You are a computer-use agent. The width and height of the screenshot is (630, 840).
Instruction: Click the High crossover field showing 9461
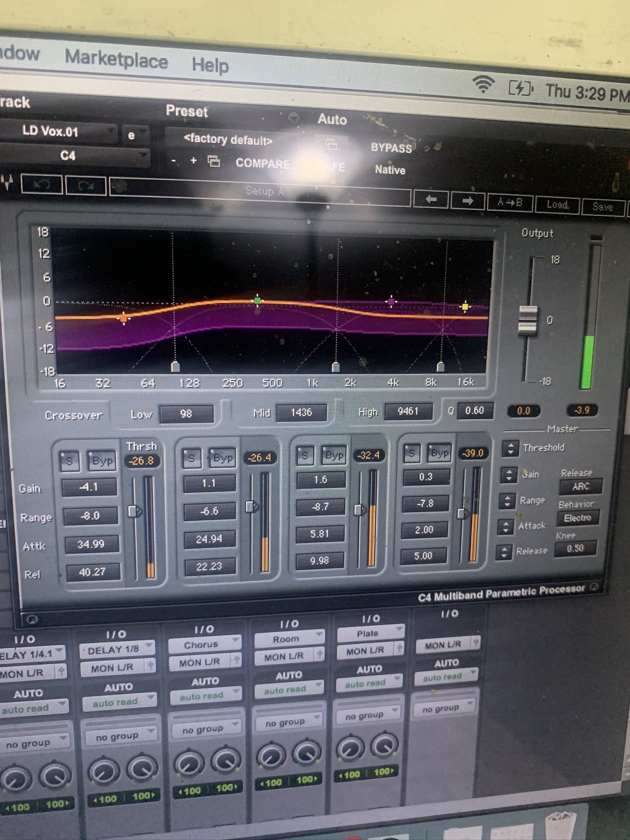point(408,411)
